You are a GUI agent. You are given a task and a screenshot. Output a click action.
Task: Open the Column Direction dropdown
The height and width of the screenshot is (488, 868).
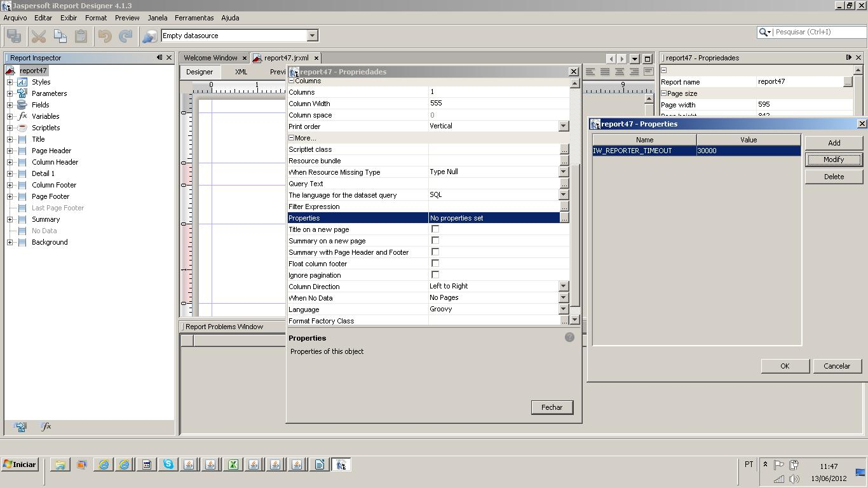click(x=563, y=287)
